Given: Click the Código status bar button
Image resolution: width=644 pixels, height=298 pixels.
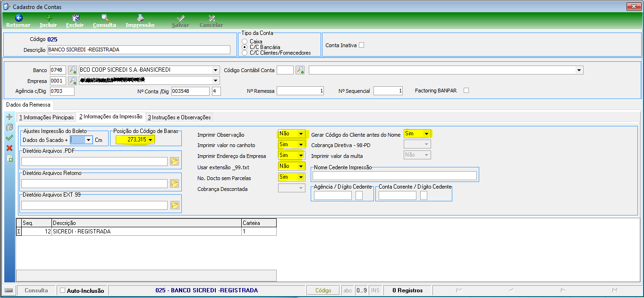Looking at the screenshot, I should tap(323, 290).
